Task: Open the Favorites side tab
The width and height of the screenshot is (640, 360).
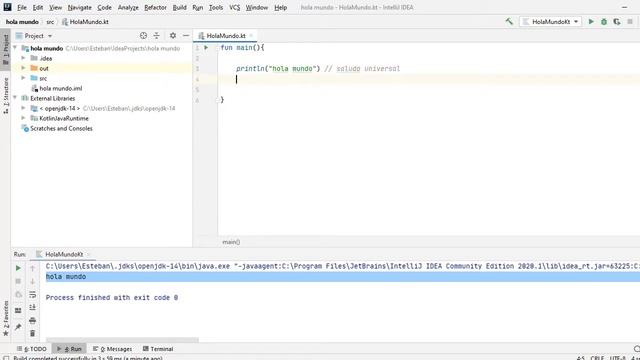Action: [x=6, y=318]
